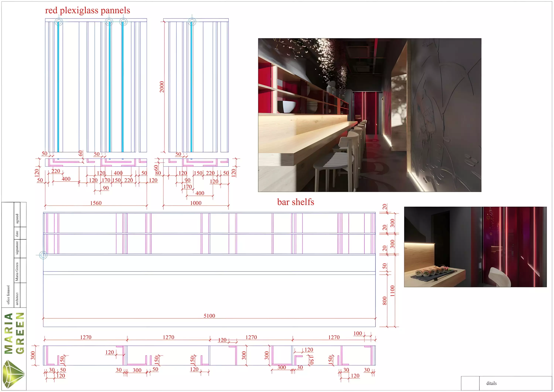This screenshot has width=554, height=392.
Task: Select the 1000 panel width dimension
Action: point(196,203)
